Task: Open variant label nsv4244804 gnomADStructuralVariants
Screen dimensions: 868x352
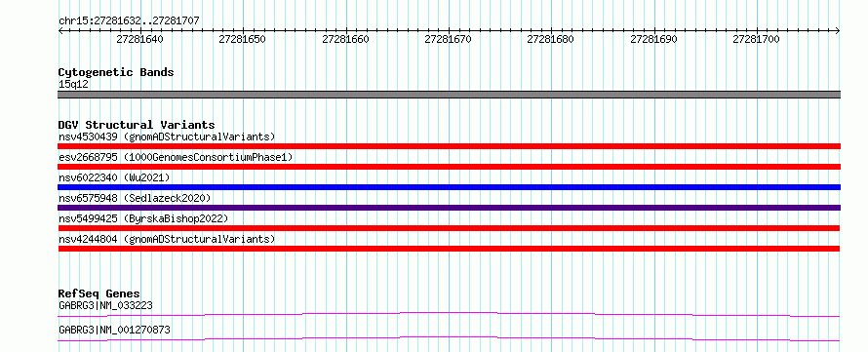Action: point(167,239)
